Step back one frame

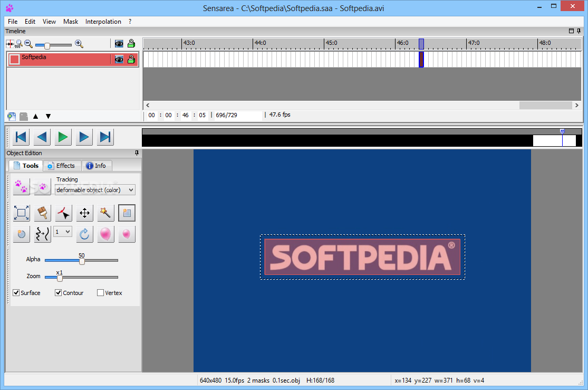42,137
